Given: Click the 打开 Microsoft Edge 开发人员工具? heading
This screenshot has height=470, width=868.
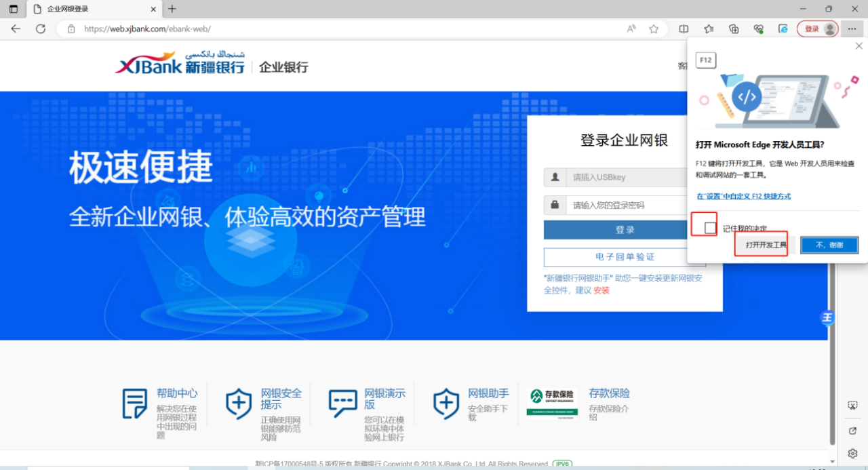Looking at the screenshot, I should (760, 145).
